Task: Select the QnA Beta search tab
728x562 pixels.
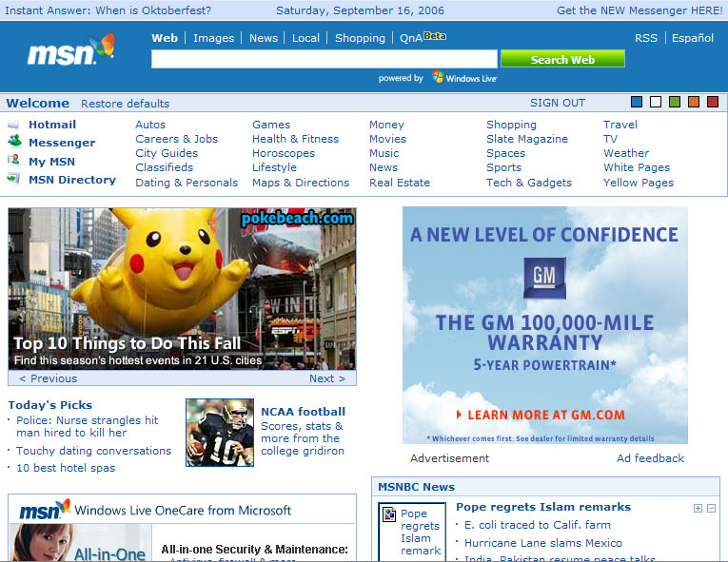Action: (x=423, y=38)
